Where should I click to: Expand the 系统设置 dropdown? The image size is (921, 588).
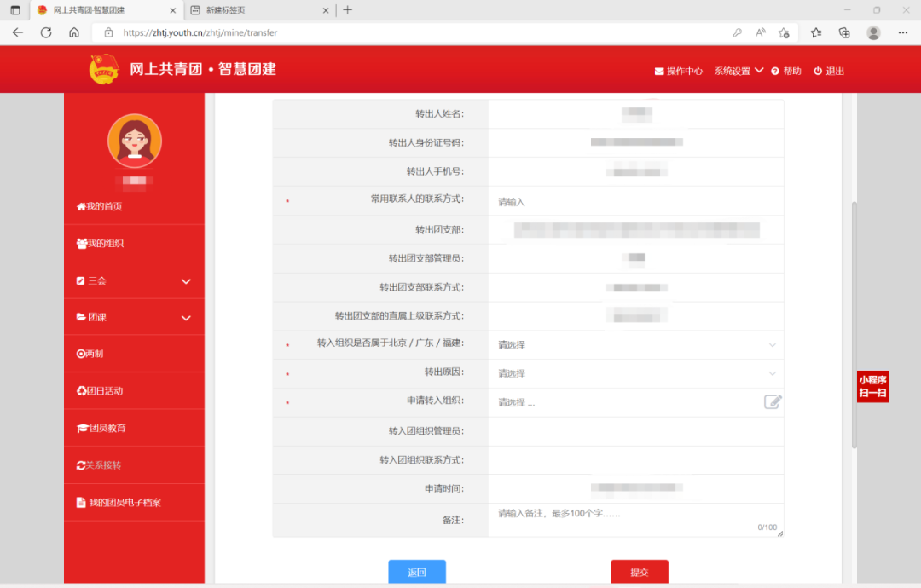point(733,71)
